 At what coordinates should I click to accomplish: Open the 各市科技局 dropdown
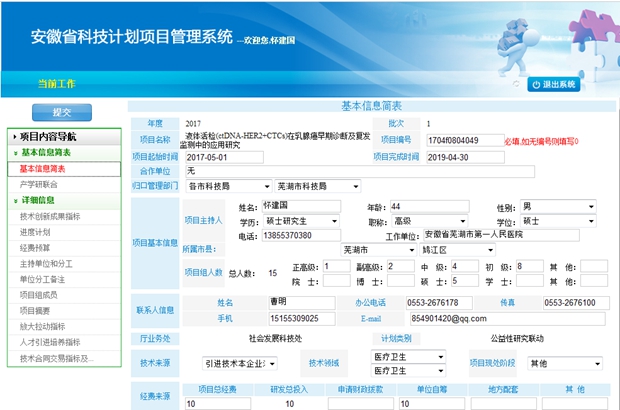pyautogui.click(x=229, y=186)
